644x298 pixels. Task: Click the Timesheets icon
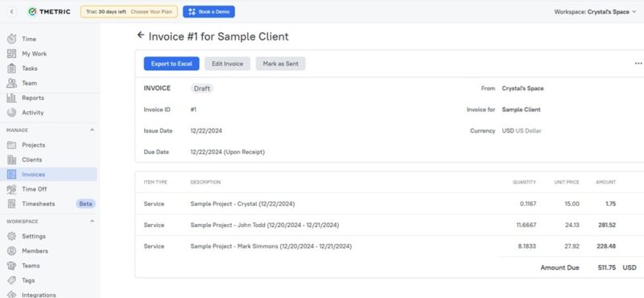click(11, 204)
